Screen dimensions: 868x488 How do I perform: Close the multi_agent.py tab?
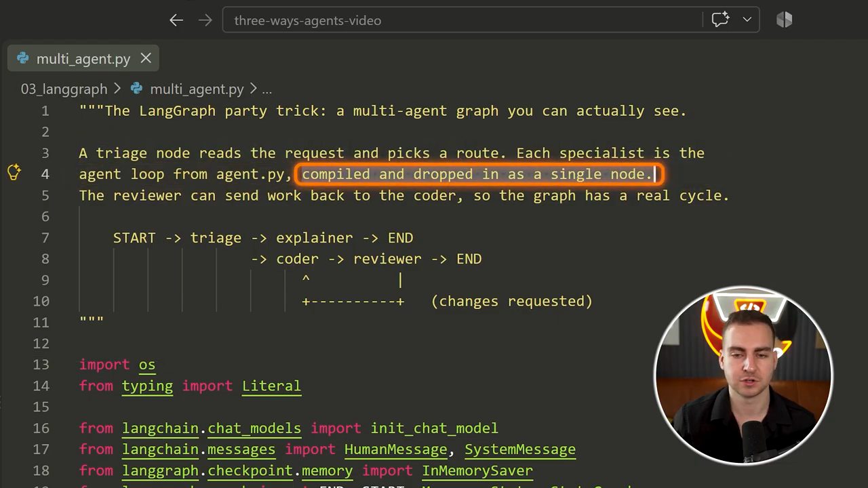point(146,58)
